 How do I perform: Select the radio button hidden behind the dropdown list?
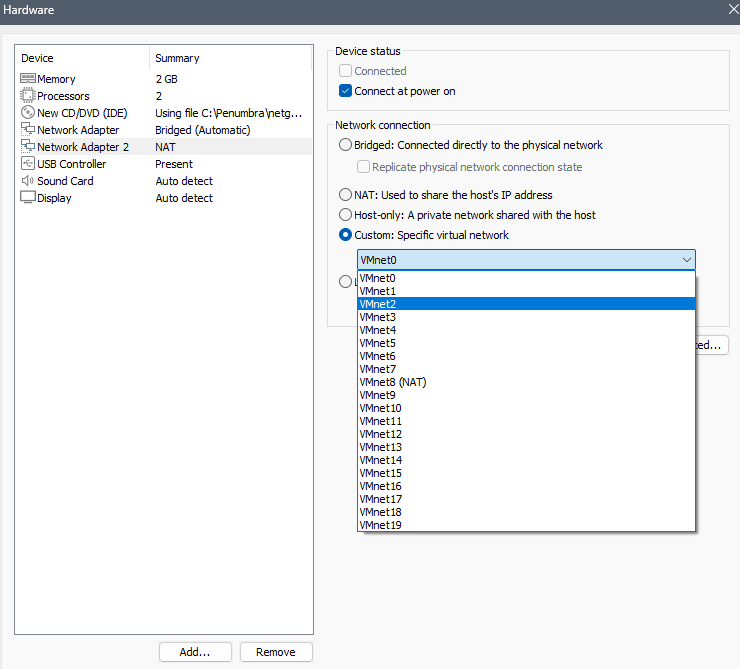345,282
